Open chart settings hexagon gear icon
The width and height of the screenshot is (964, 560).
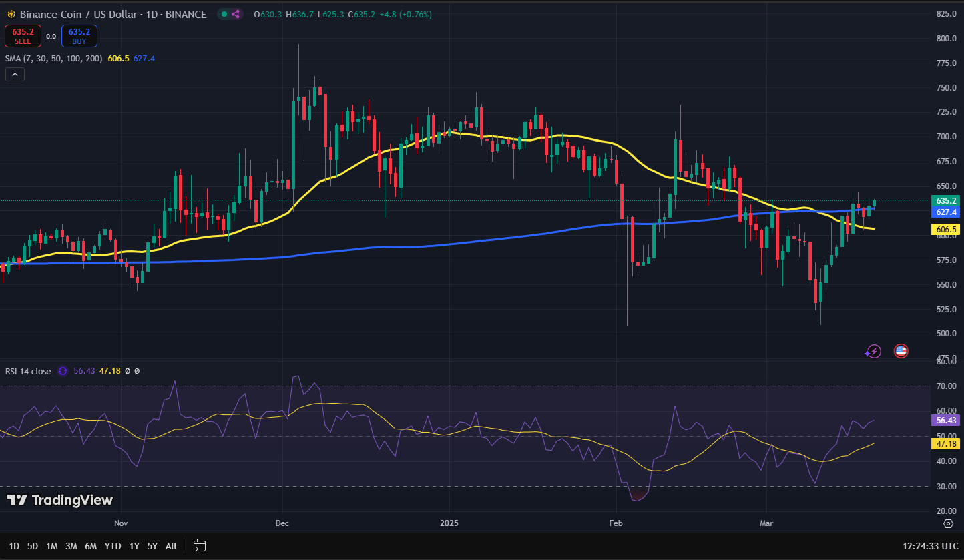click(948, 523)
